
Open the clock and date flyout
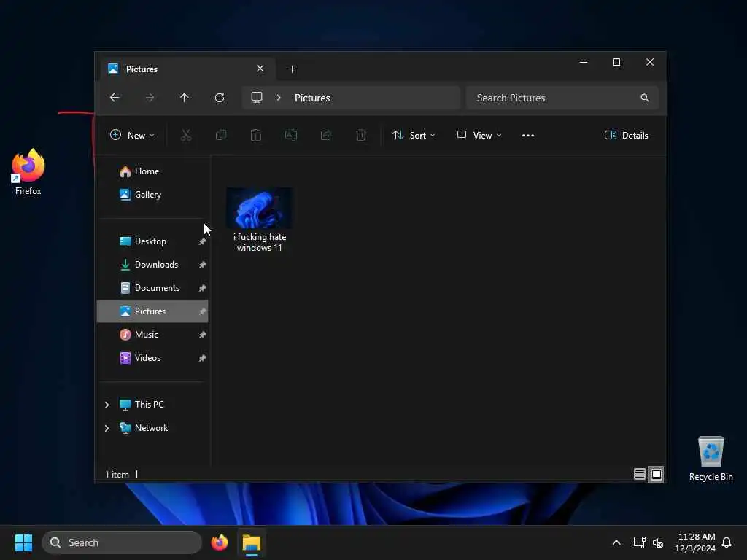coord(695,542)
